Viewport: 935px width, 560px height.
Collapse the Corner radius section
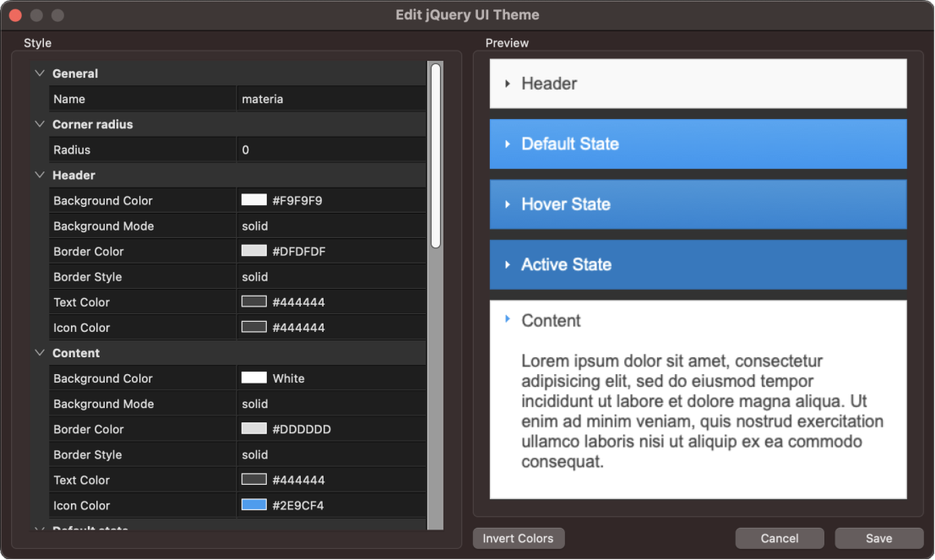(x=39, y=124)
